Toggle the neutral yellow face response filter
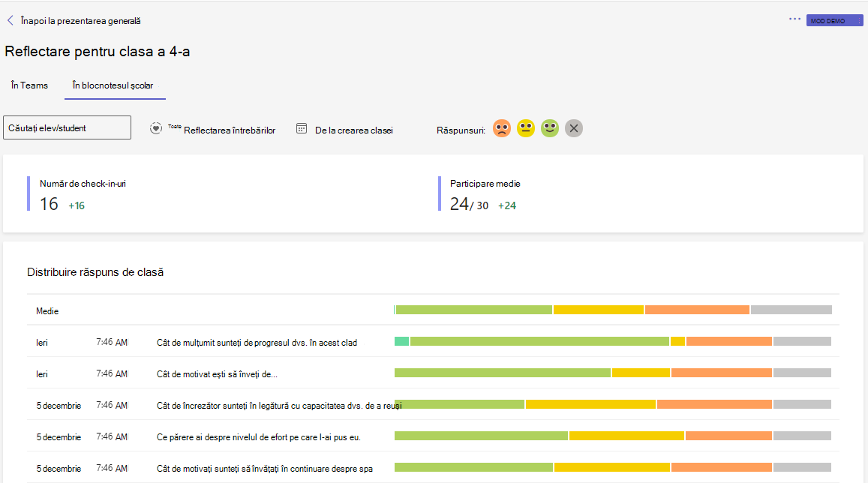 pos(525,128)
